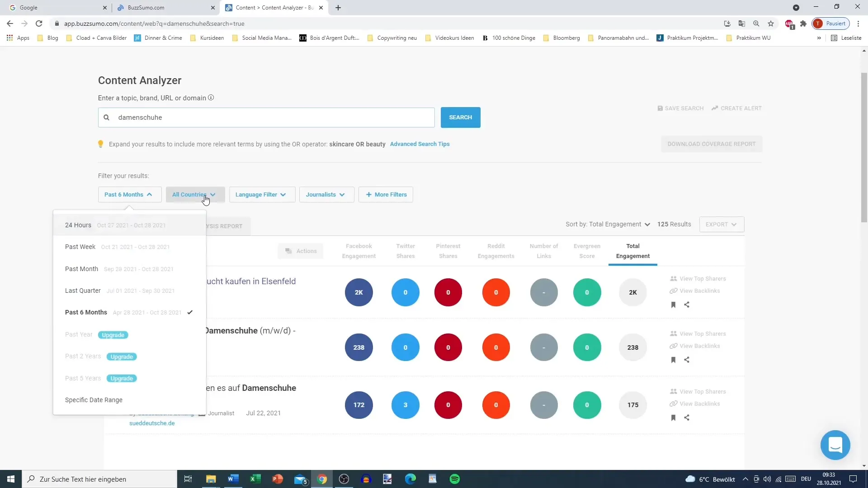868x488 pixels.
Task: Open the Reading list (Leseliste)
Action: coord(846,38)
